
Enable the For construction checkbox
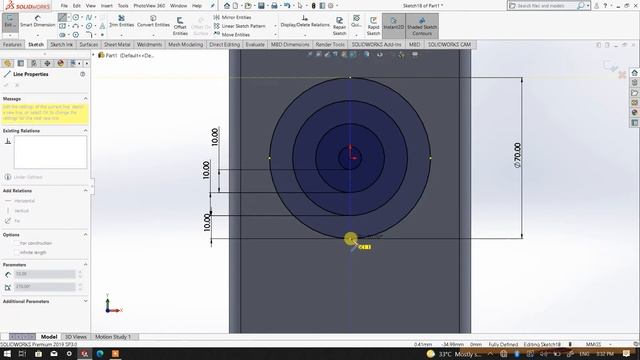coord(17,243)
